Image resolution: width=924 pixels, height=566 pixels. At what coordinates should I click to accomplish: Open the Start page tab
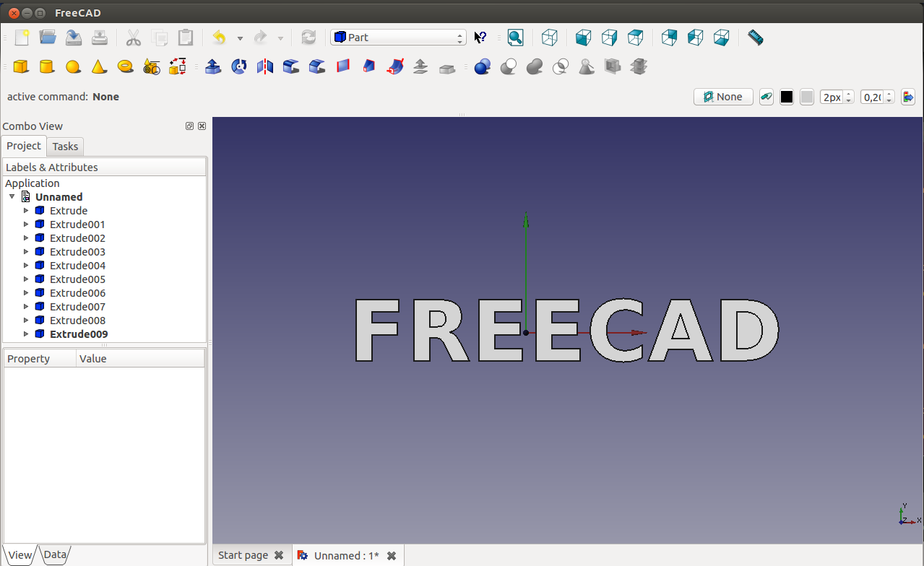243,555
